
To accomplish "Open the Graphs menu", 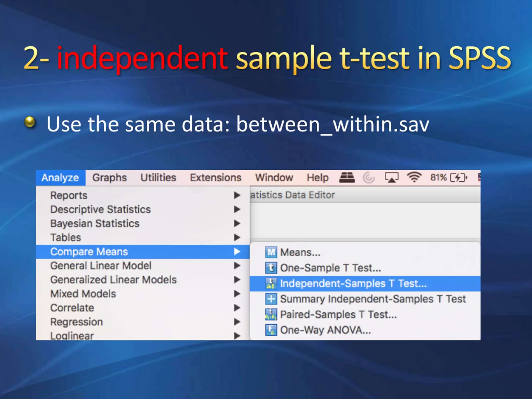I will coord(110,178).
